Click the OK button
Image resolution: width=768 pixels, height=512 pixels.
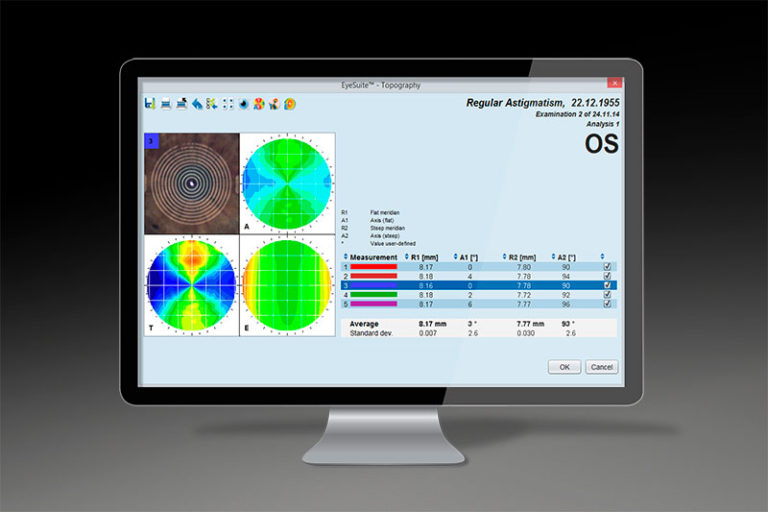pos(564,367)
